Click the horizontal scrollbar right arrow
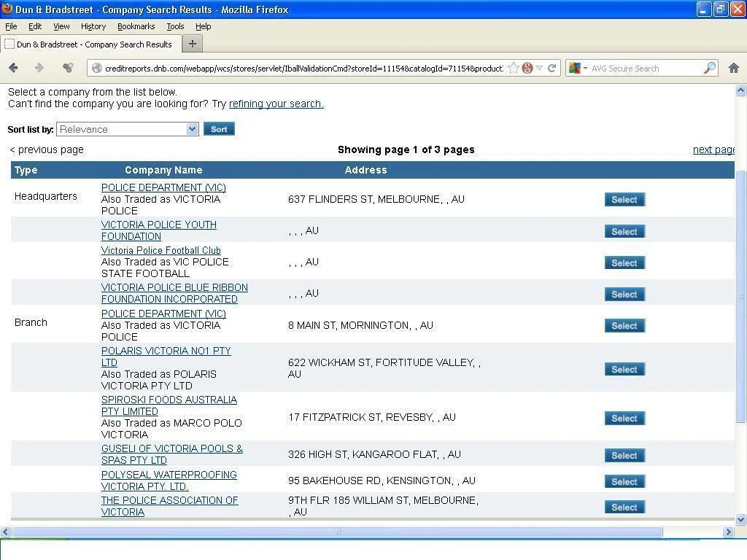 728,532
